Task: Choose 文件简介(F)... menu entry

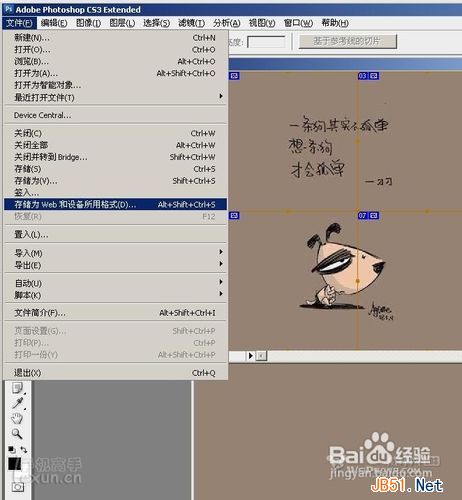Action: [x=115, y=313]
